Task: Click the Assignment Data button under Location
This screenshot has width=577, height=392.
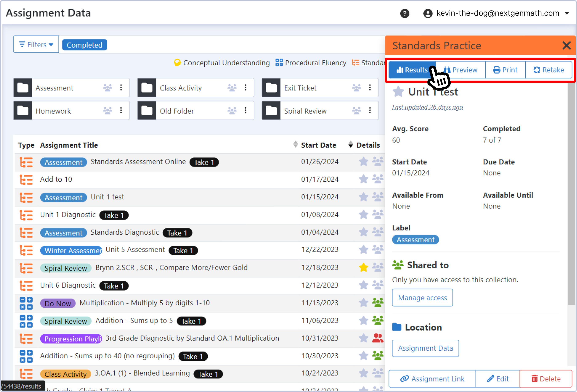Action: [x=425, y=348]
